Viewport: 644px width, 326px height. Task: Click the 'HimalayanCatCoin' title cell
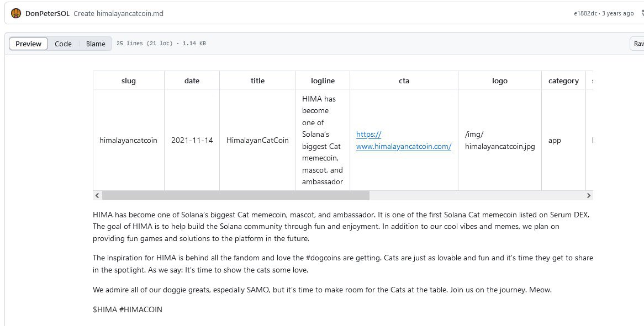click(x=257, y=140)
